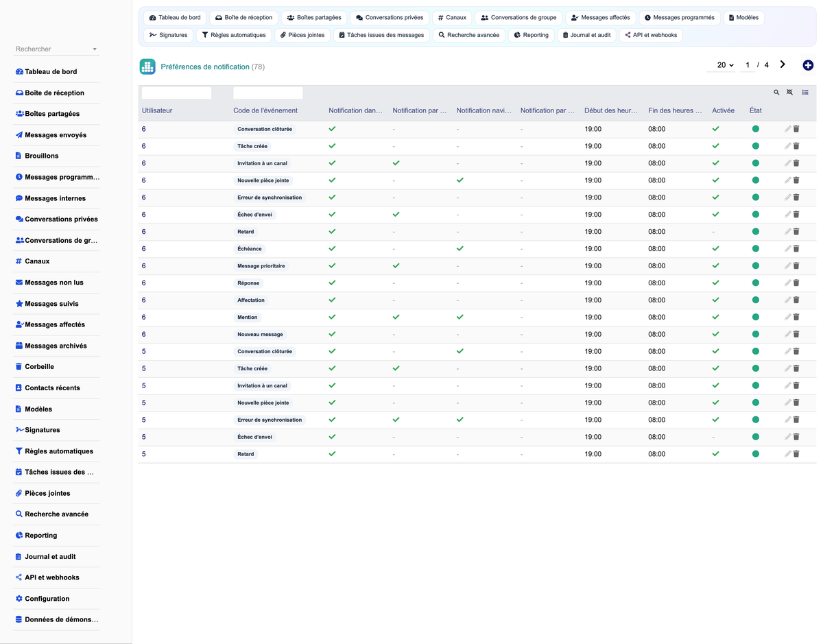Sort by Fin des heures column header
The height and width of the screenshot is (644, 823).
(675, 110)
